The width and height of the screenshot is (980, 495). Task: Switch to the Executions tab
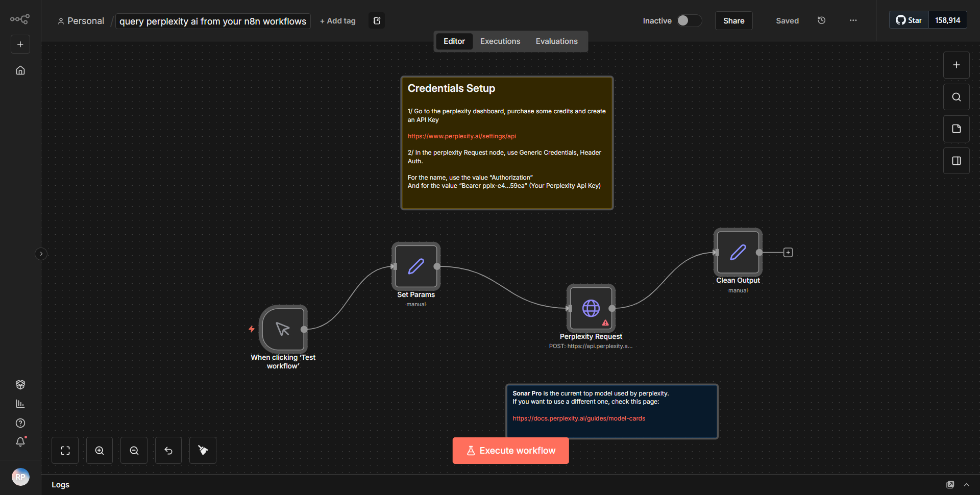tap(500, 41)
